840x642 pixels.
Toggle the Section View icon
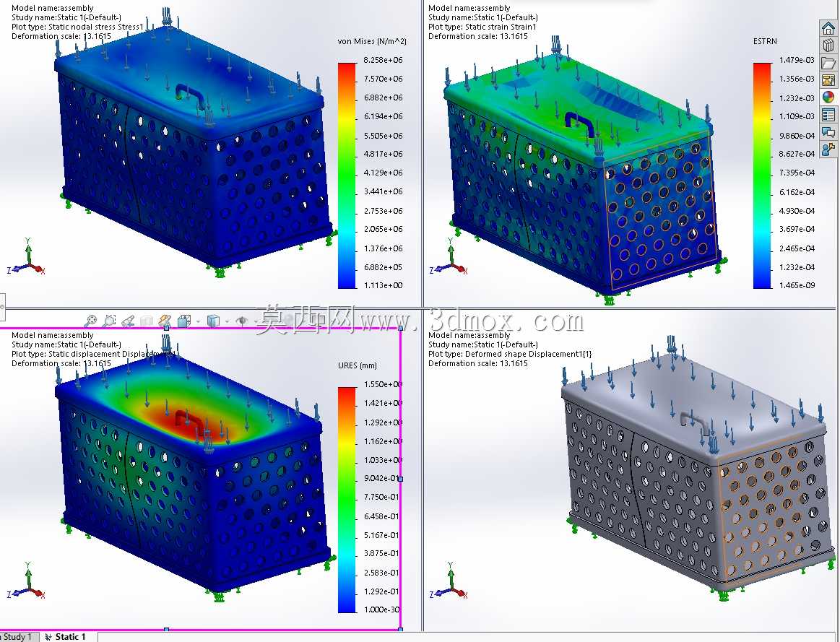point(146,321)
